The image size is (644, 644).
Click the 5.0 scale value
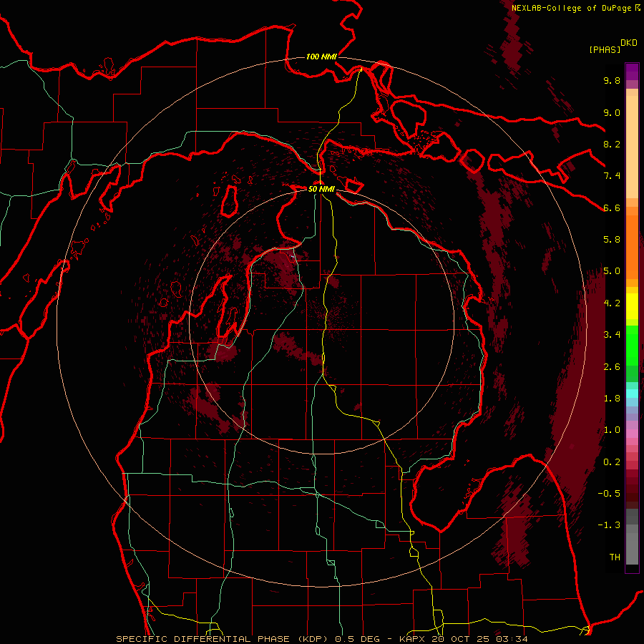tap(612, 271)
